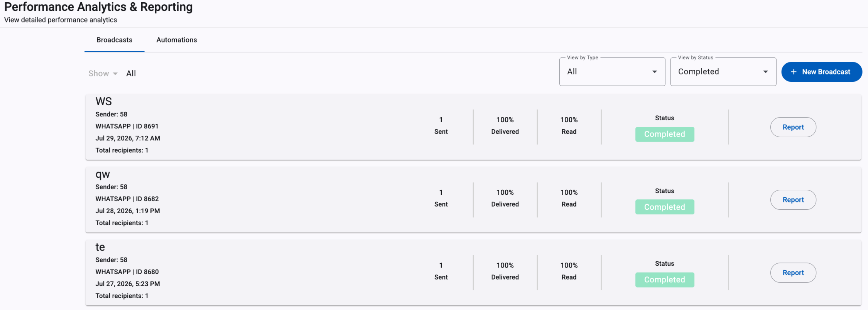Select the WS broadcast title

pos(104,101)
